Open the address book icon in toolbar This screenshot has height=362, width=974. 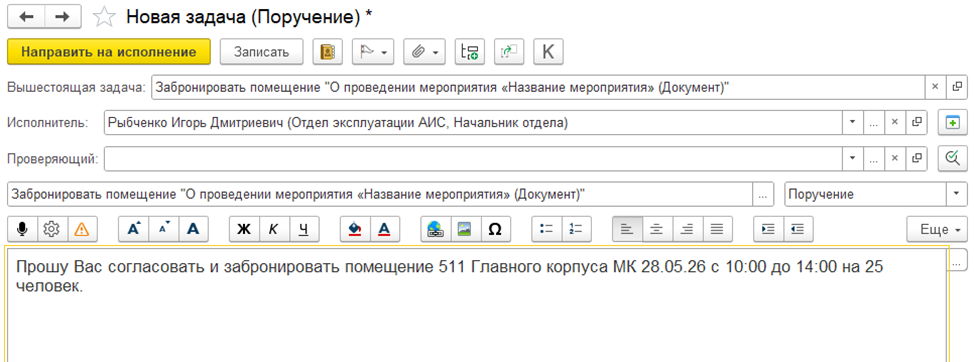327,52
